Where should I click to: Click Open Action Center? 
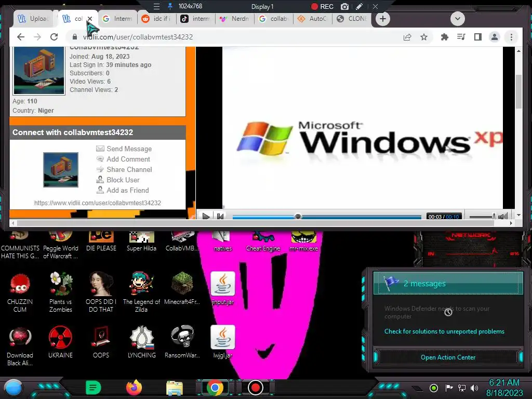pos(448,357)
